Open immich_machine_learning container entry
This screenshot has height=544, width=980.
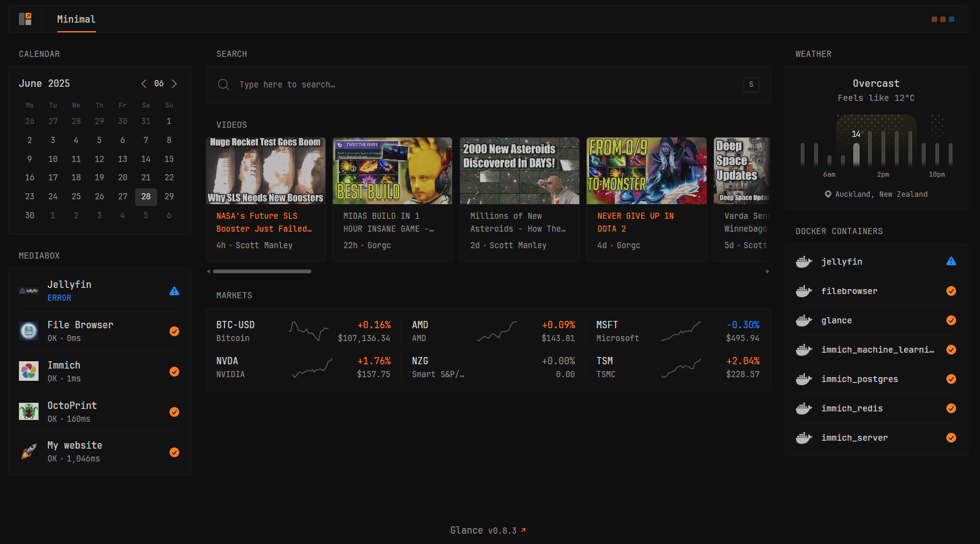(878, 350)
